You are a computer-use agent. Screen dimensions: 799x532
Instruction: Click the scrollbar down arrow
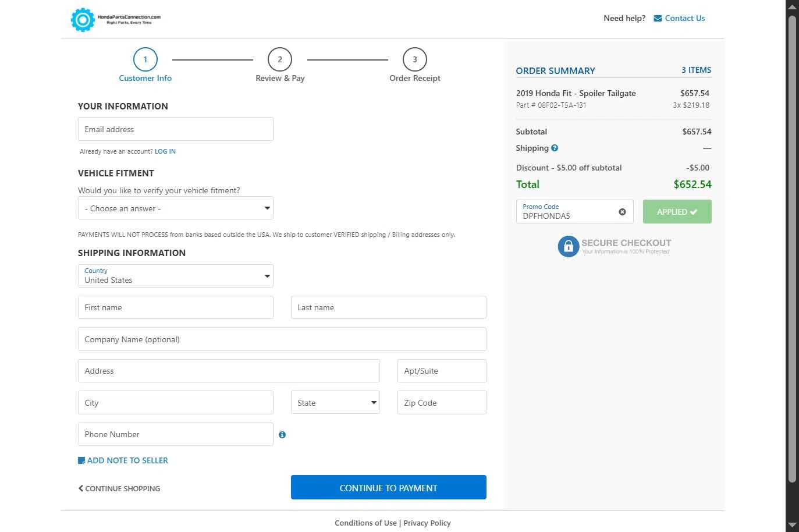click(792, 526)
